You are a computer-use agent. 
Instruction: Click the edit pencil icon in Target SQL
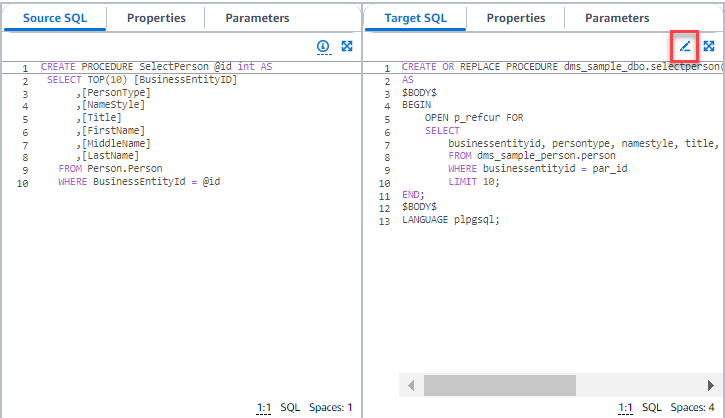point(685,46)
